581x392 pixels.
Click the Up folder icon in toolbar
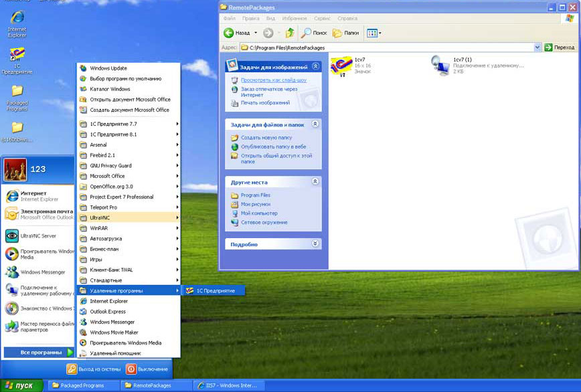(290, 33)
